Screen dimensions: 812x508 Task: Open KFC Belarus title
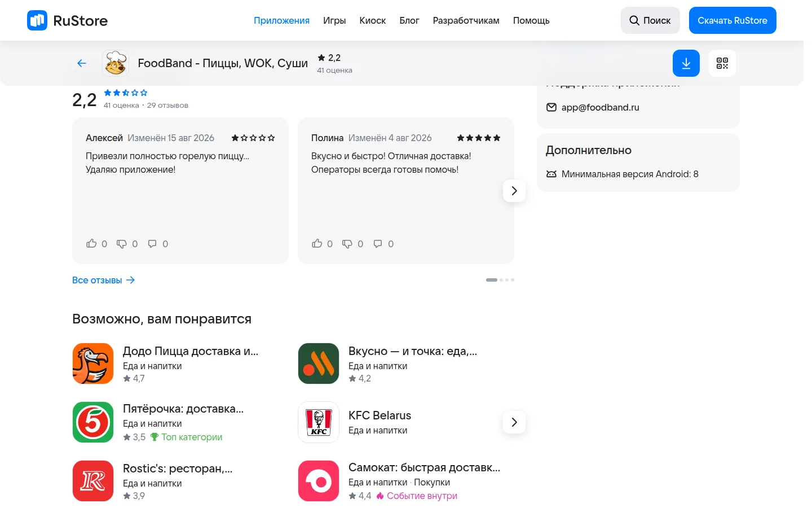point(380,415)
